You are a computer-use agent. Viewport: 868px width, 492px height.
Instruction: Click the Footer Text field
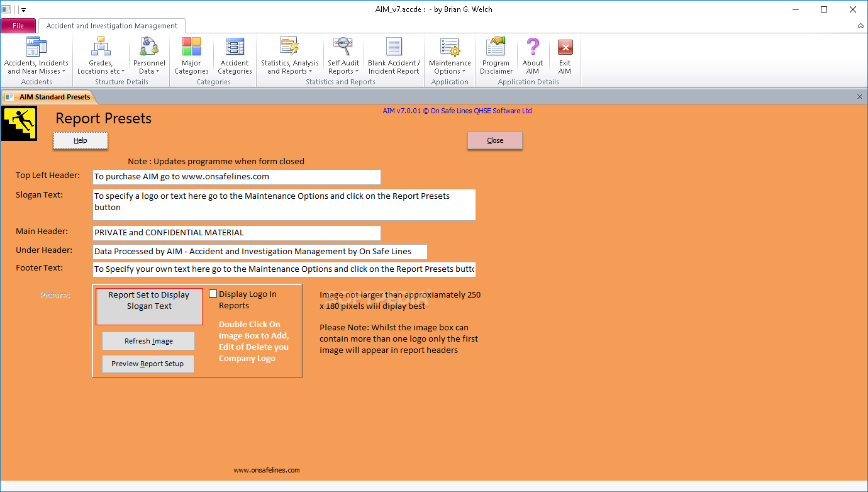[x=284, y=269]
